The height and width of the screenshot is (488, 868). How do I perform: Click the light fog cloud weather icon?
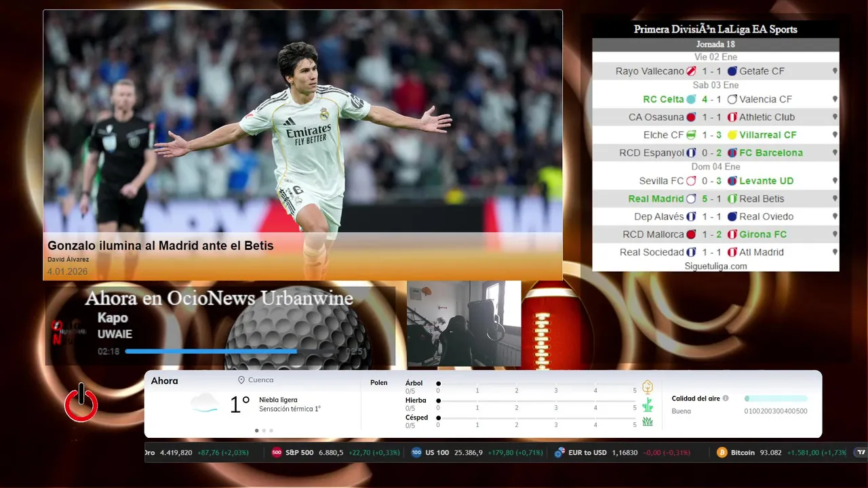204,403
